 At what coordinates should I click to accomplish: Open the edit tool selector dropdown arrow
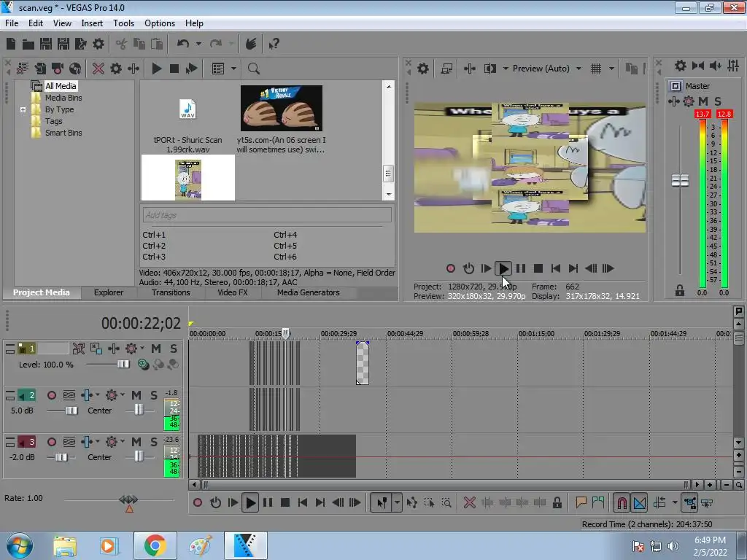tap(397, 502)
